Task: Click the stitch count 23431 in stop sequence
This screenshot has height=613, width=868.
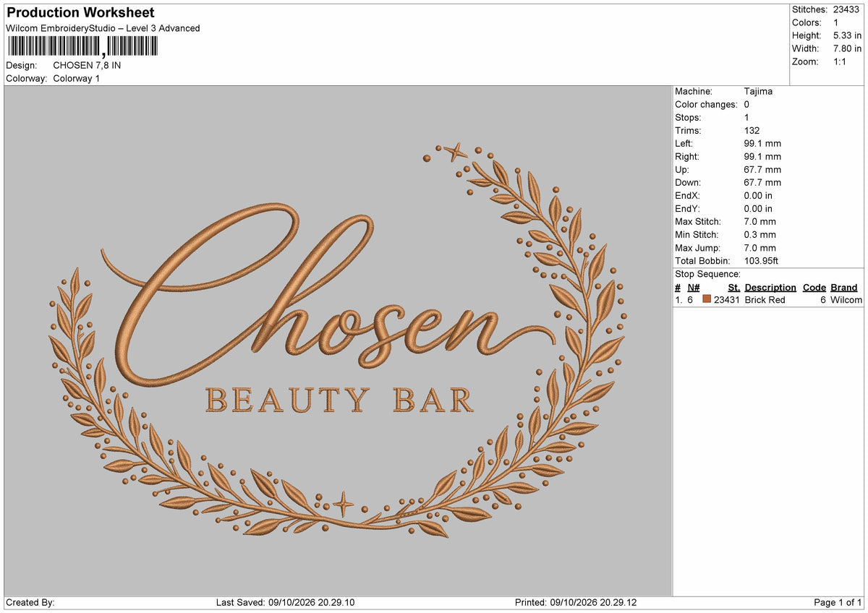Action: (x=727, y=300)
